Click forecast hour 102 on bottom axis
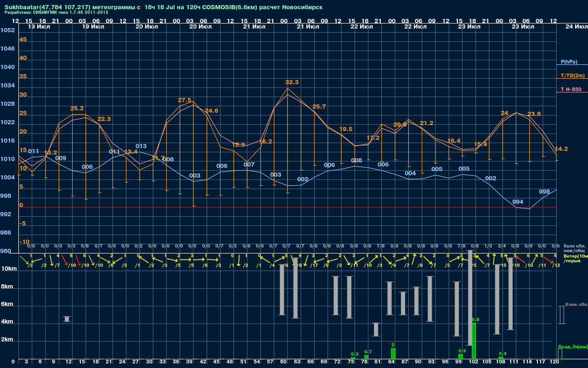The height and width of the screenshot is (368, 588). tap(474, 362)
